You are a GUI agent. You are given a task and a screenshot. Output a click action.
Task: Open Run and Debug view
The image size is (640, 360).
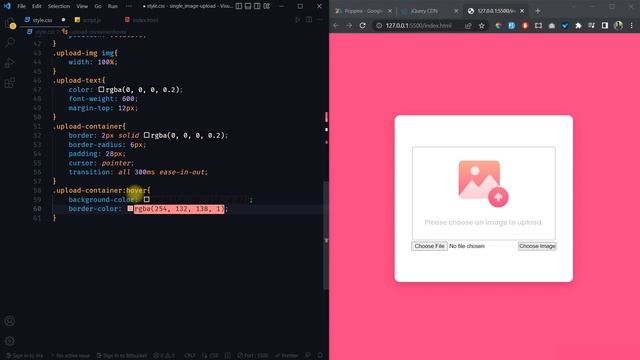tap(10, 63)
